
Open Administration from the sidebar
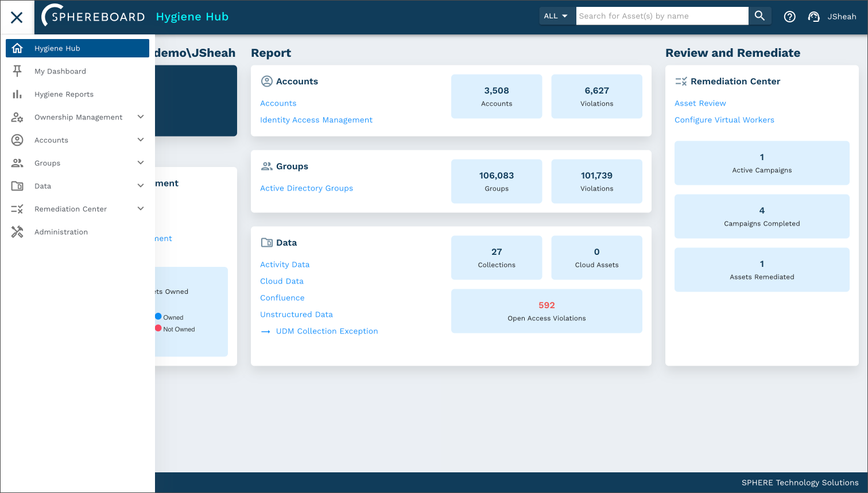77,232
